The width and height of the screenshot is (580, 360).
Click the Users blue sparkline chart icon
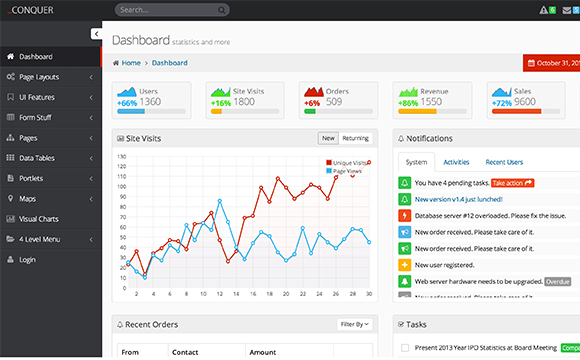click(127, 92)
